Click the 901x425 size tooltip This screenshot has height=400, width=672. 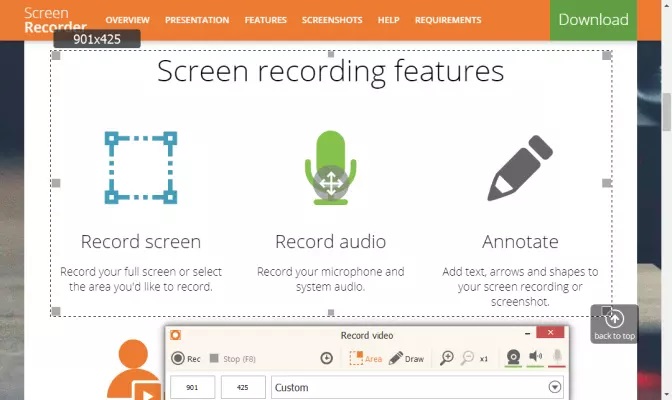tap(97, 39)
